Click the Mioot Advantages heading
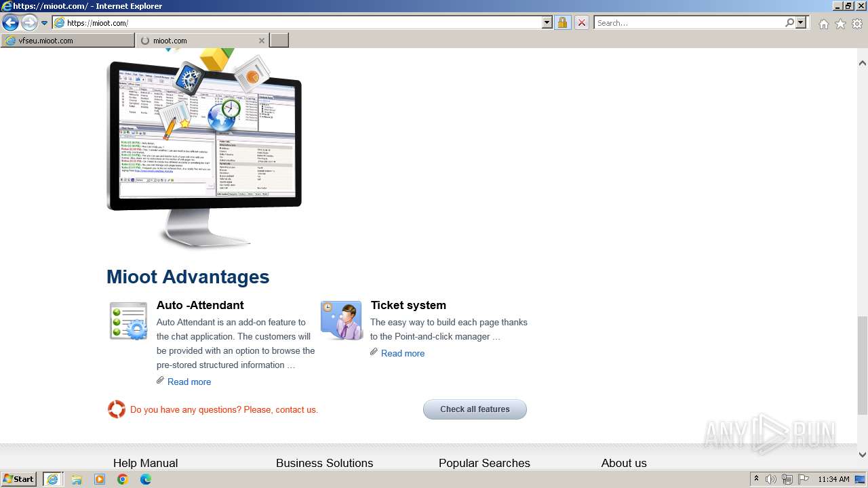Screen dimensions: 868x488 point(188,277)
